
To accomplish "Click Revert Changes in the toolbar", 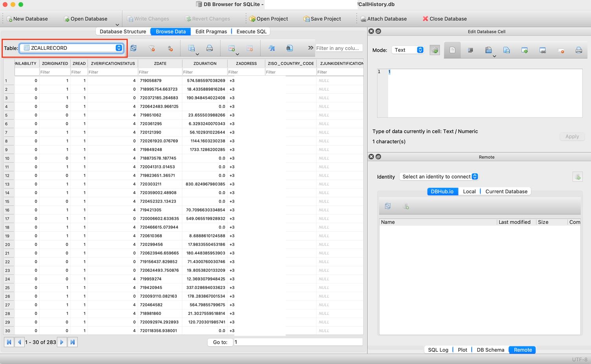I will [208, 19].
